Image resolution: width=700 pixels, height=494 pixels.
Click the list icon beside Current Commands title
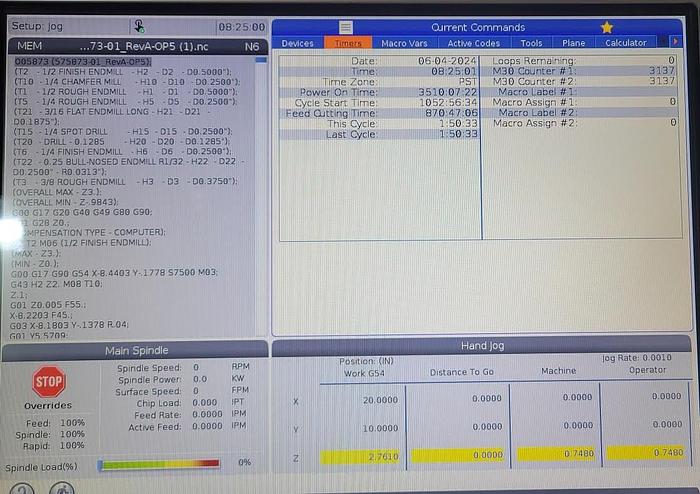click(x=346, y=27)
